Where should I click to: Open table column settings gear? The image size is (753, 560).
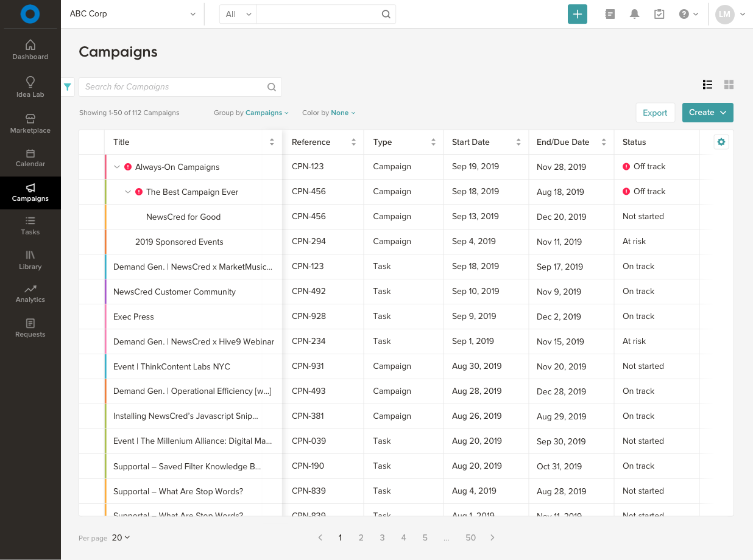[x=721, y=142]
